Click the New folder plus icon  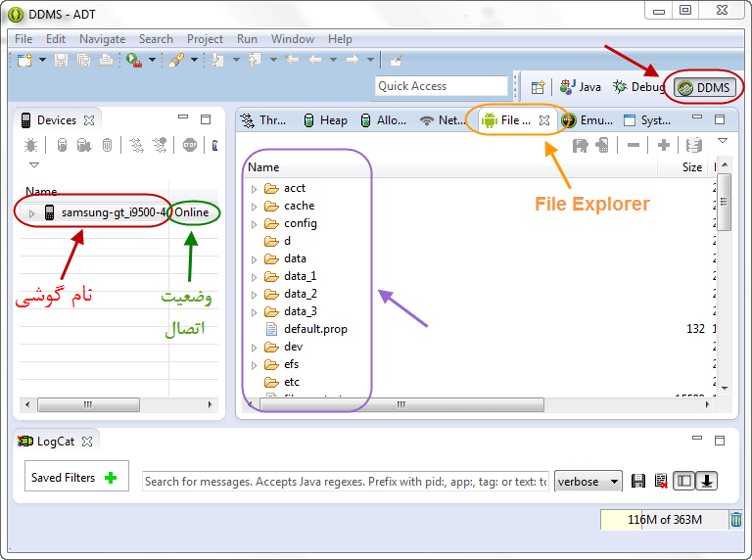coord(664,145)
